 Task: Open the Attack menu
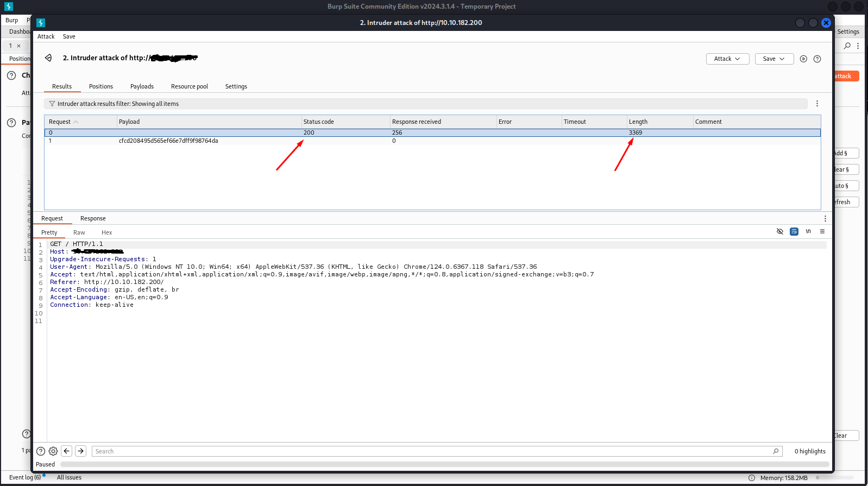pos(46,36)
